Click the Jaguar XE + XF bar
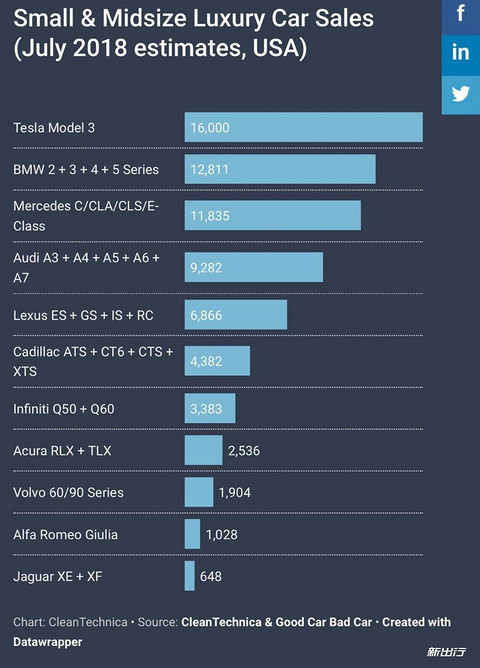The image size is (480, 668). (190, 576)
